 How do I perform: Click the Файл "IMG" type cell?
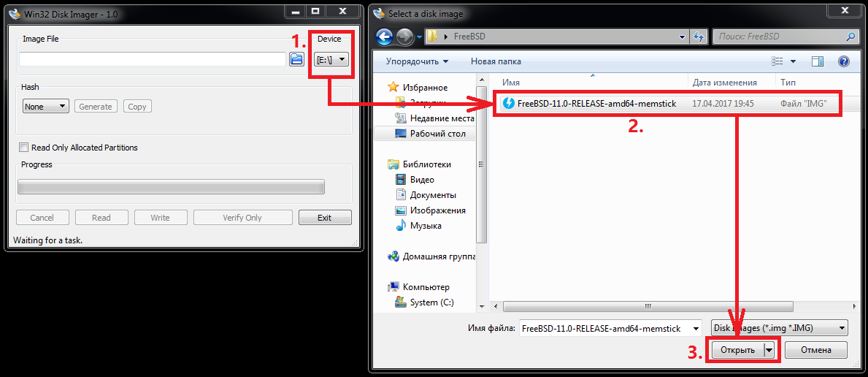804,103
